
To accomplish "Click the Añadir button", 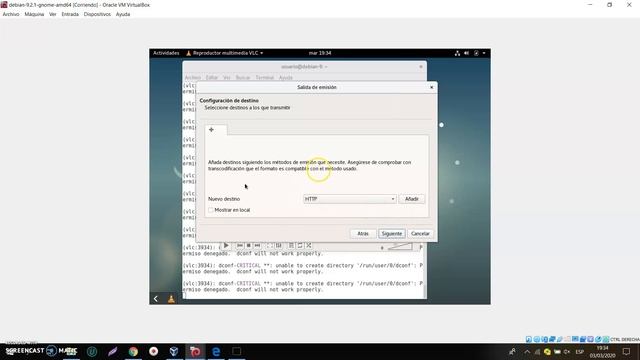I will tap(411, 199).
